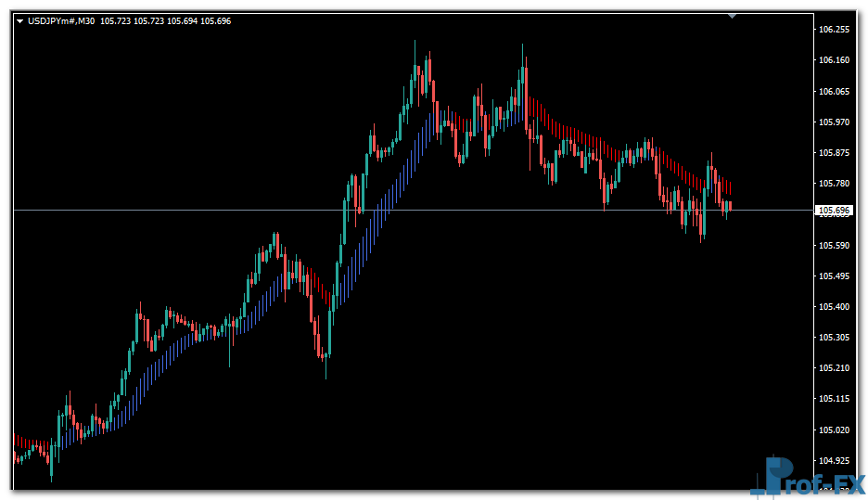Click the 105.780 price scale label

(x=834, y=184)
